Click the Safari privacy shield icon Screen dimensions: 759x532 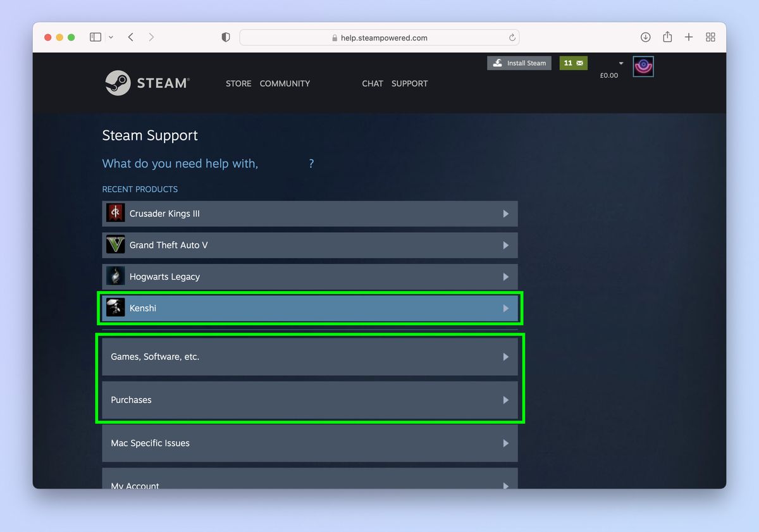point(225,37)
